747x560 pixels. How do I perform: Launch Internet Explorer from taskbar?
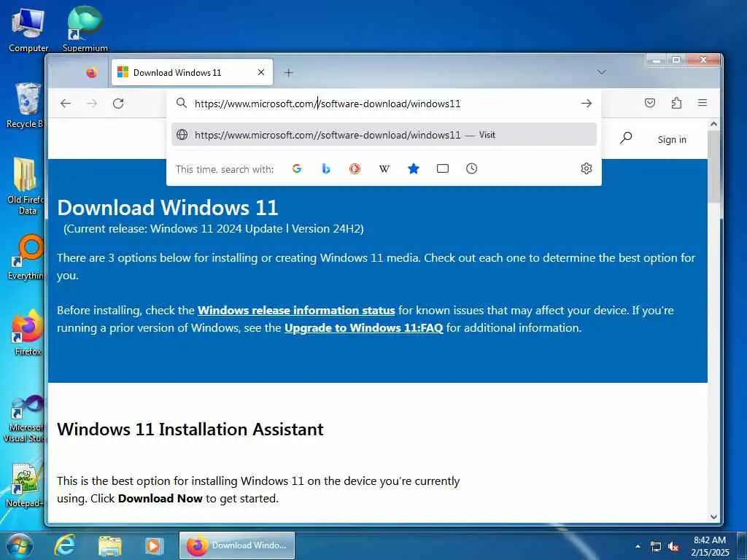tap(65, 545)
